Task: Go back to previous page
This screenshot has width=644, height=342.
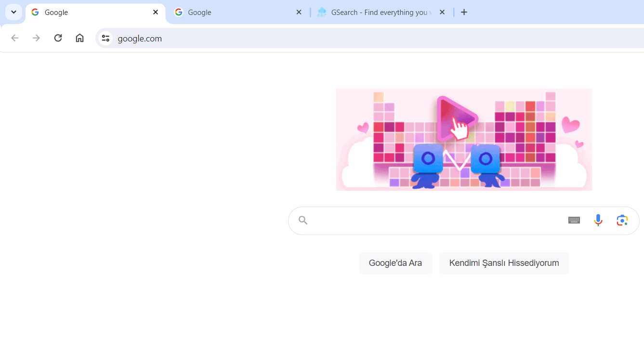Action: [15, 38]
